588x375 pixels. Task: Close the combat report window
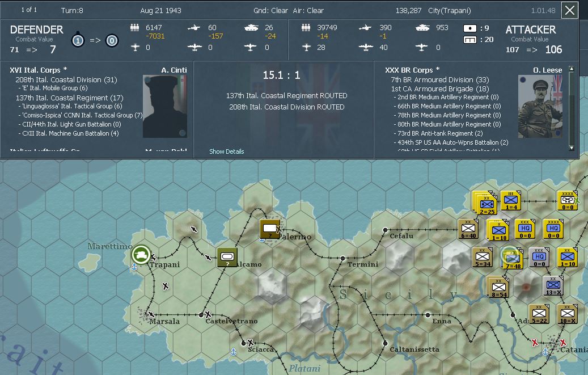coord(570,10)
